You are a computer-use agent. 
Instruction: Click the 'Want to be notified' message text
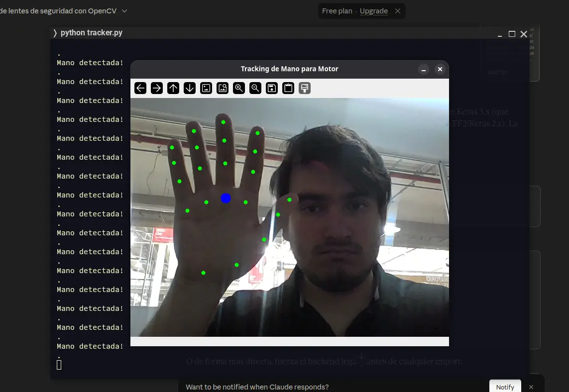[x=257, y=387]
